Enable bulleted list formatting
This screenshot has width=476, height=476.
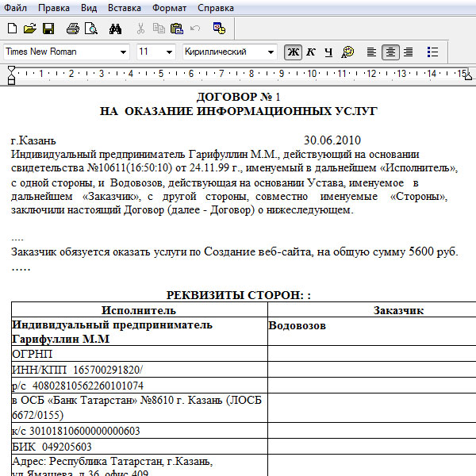(432, 52)
